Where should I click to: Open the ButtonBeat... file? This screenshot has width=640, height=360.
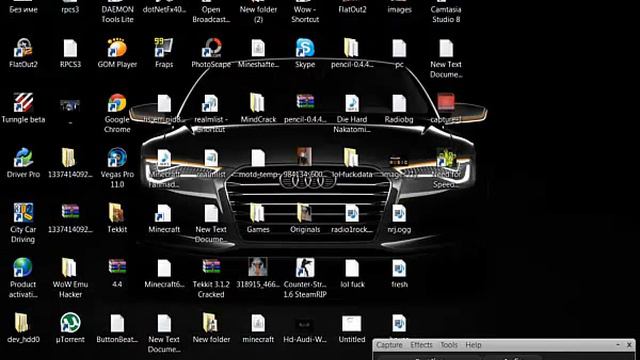(x=117, y=322)
